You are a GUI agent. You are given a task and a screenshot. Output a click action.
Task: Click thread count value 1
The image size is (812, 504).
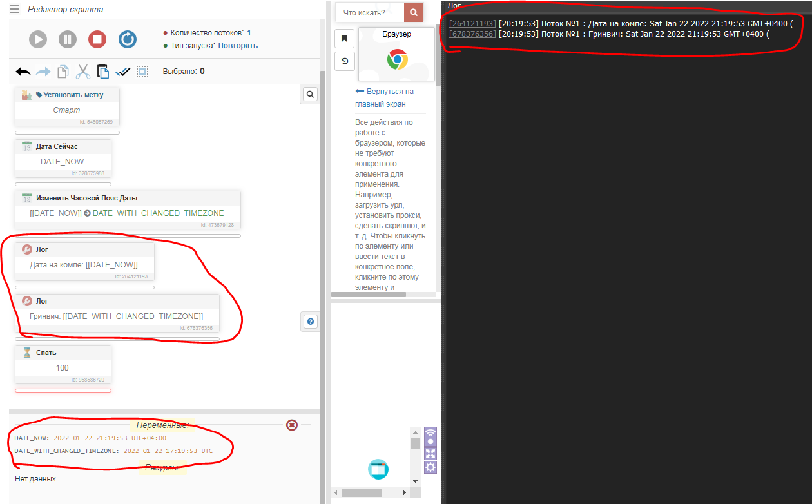(x=249, y=33)
